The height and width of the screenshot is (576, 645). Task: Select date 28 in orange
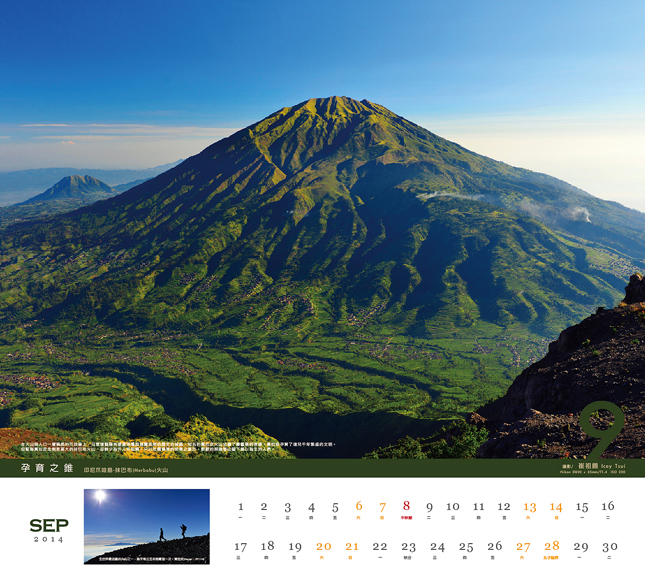551,546
